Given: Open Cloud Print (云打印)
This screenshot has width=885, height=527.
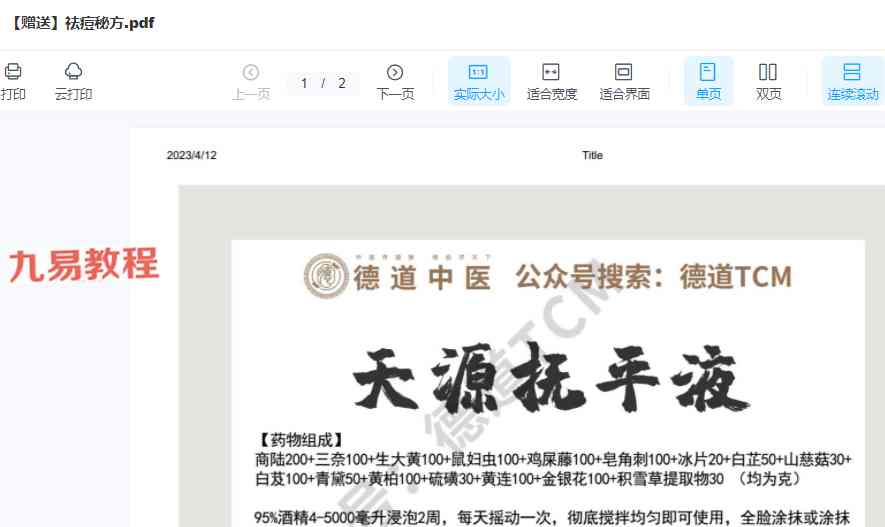Looking at the screenshot, I should coord(73,82).
